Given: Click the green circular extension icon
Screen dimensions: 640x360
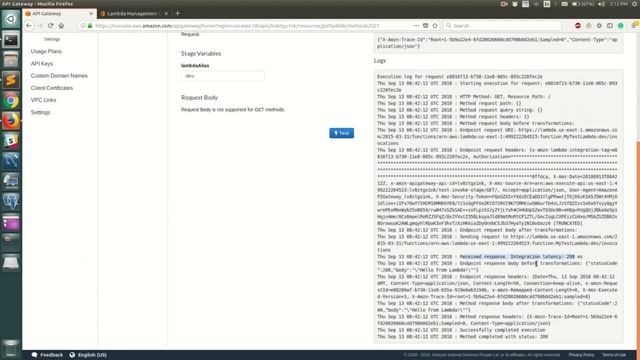Looking at the screenshot, I should tap(621, 25).
